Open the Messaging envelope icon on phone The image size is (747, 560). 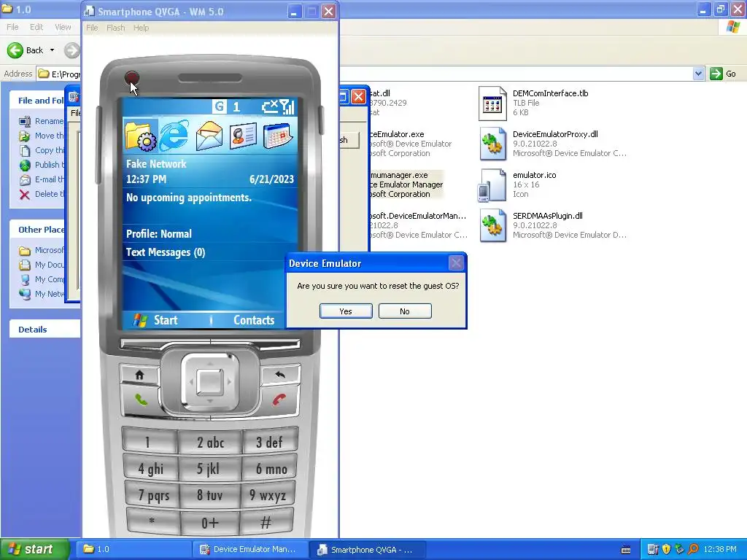pyautogui.click(x=209, y=135)
